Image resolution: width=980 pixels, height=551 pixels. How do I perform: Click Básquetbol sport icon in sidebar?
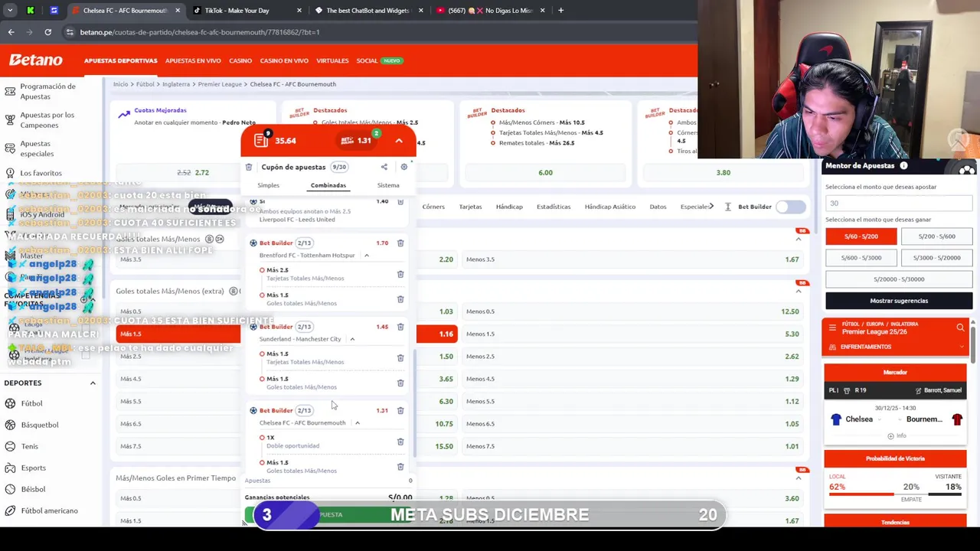(x=10, y=425)
